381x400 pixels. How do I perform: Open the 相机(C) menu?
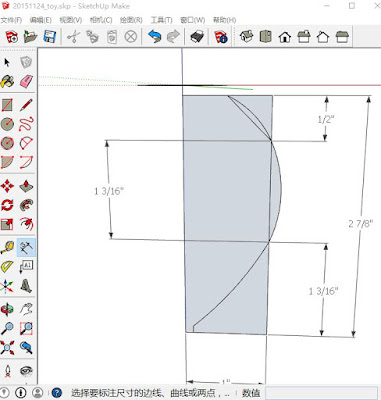click(101, 20)
